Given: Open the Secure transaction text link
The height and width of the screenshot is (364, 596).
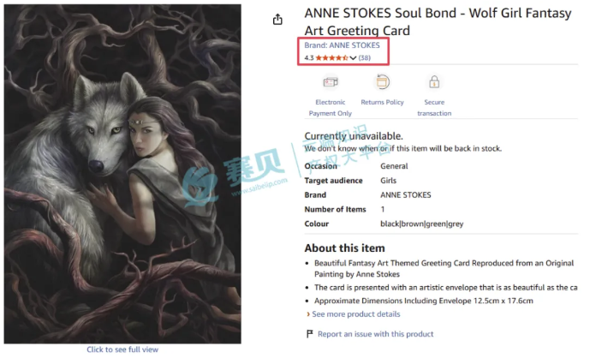Looking at the screenshot, I should [434, 108].
